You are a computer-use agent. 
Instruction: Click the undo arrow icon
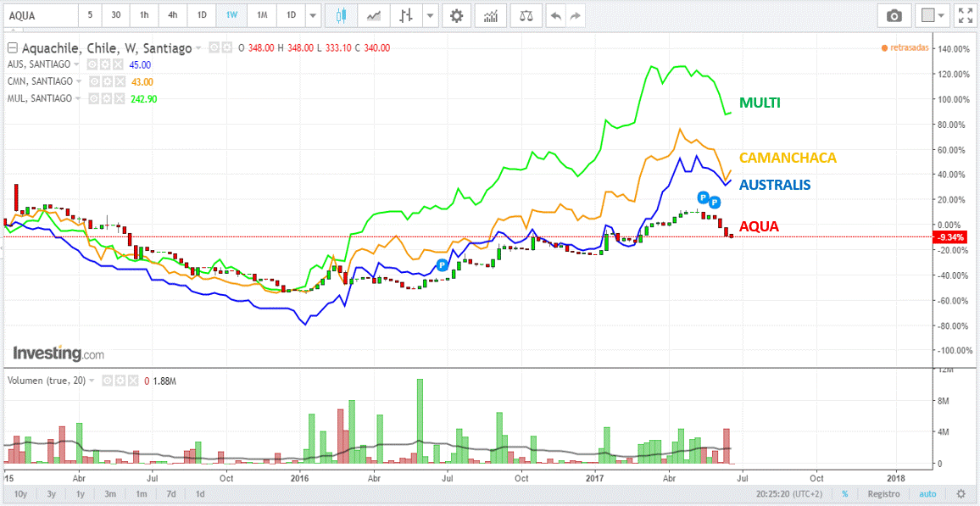[555, 15]
